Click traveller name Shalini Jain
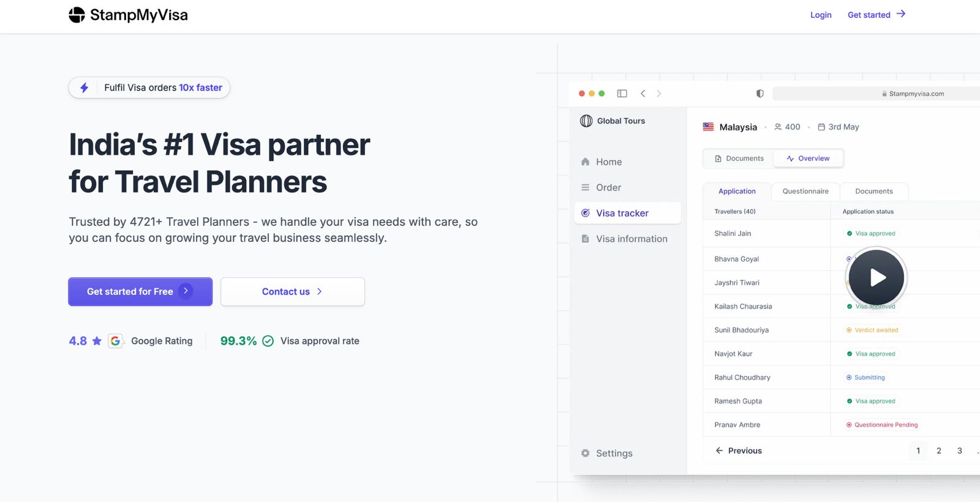Screen dimensions: 980x502 pyautogui.click(x=733, y=233)
